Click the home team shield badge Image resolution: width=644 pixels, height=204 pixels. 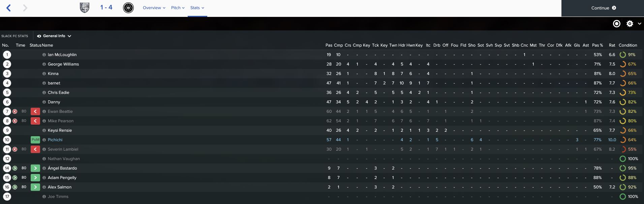point(85,7)
